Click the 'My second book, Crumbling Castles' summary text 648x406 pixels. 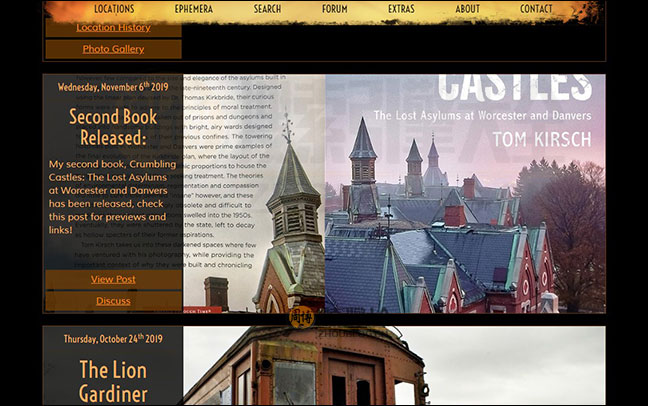(x=112, y=197)
